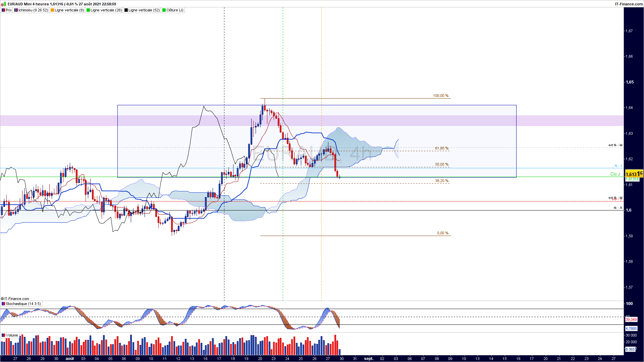
Task: Click the sept. month label on time axis
Action: click(369, 359)
